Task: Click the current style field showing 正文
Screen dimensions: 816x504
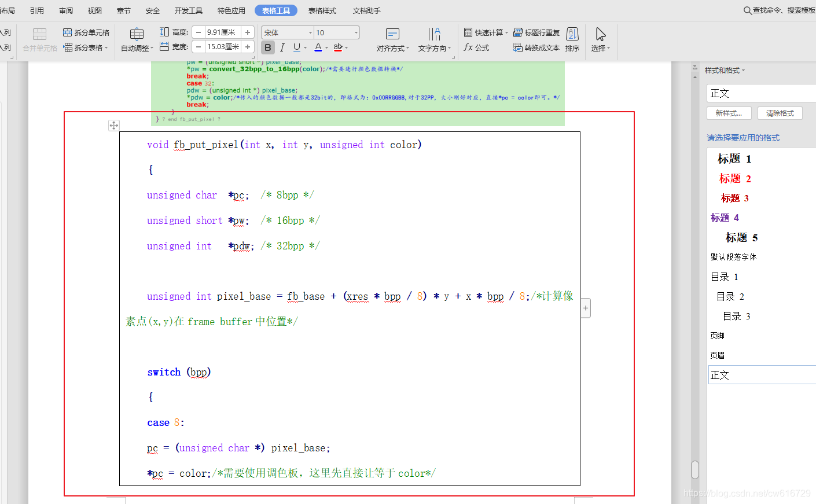Action: [x=762, y=93]
